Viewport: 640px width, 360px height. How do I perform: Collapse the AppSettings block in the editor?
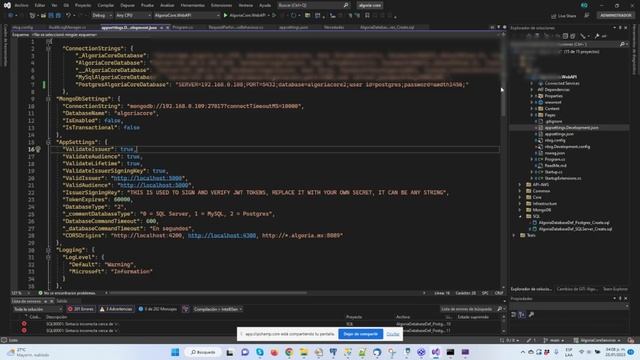coord(48,142)
